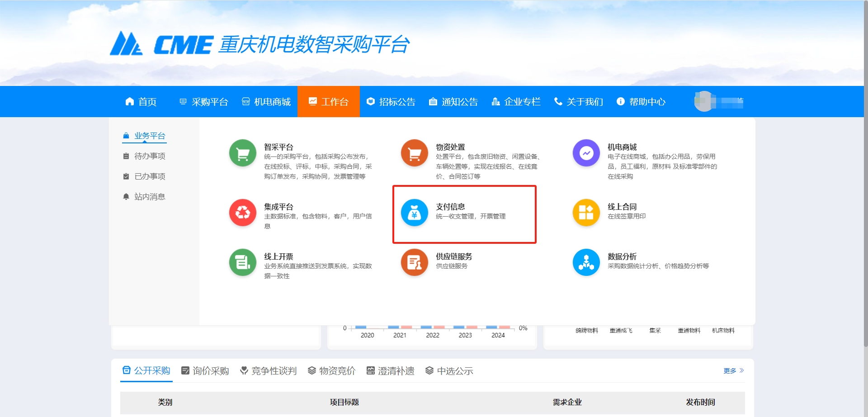This screenshot has height=417, width=868.
Task: Click the green 线上开票 document icon
Action: (243, 262)
